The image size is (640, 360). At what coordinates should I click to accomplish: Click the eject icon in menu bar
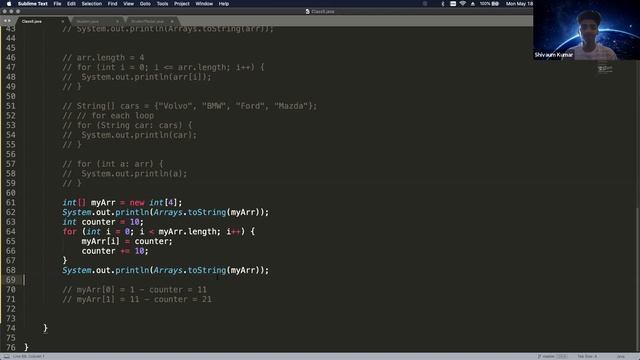tap(473, 4)
